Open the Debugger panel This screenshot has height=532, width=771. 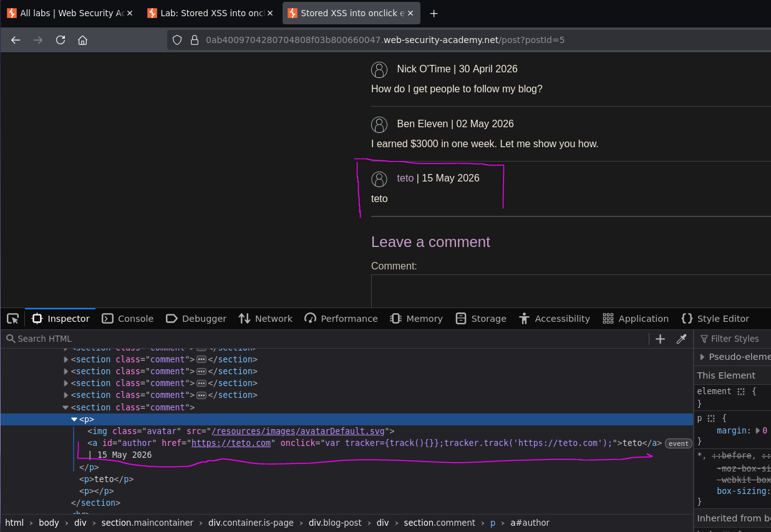(196, 319)
